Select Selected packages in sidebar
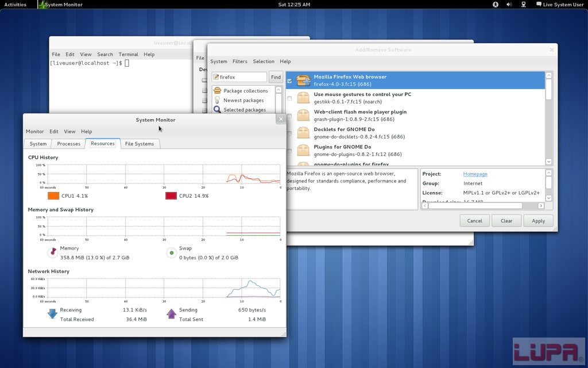Screen dimensions: 588x368 [x=245, y=110]
